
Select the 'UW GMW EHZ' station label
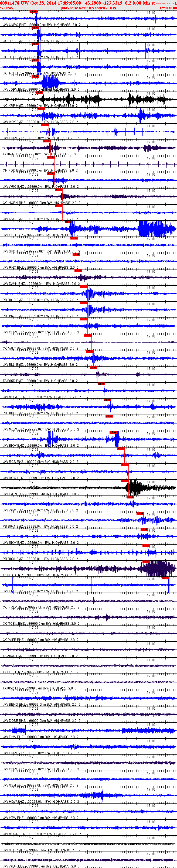click(13, 753)
